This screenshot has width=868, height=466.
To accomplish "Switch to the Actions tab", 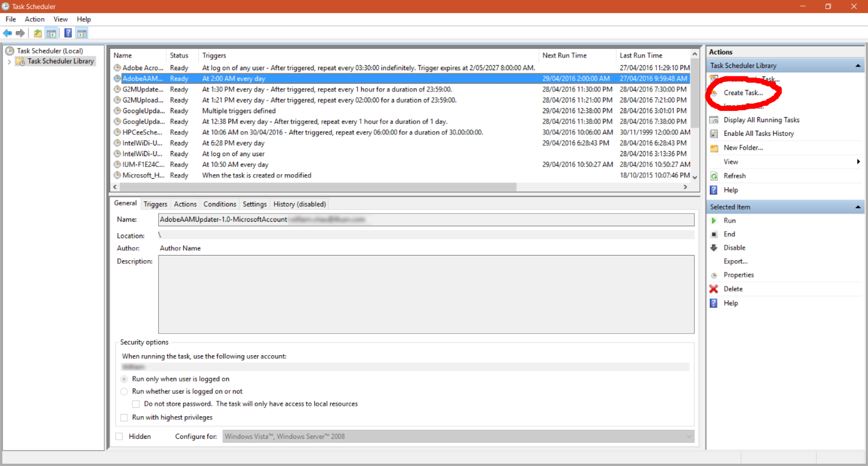I will (x=185, y=204).
